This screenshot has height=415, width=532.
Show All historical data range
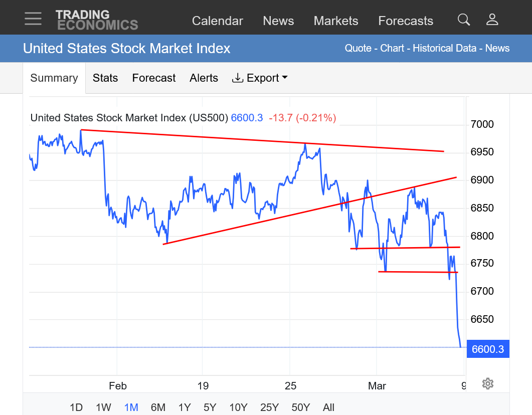[x=328, y=407]
